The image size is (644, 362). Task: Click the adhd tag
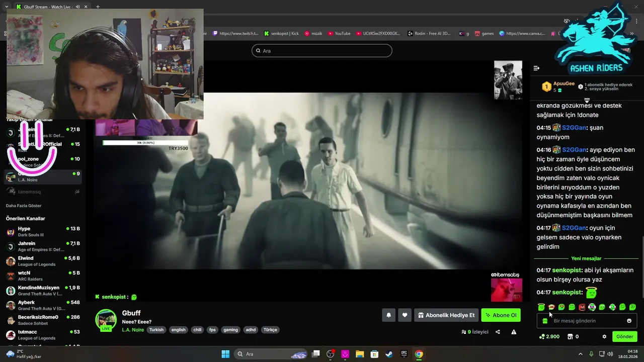pos(251,330)
